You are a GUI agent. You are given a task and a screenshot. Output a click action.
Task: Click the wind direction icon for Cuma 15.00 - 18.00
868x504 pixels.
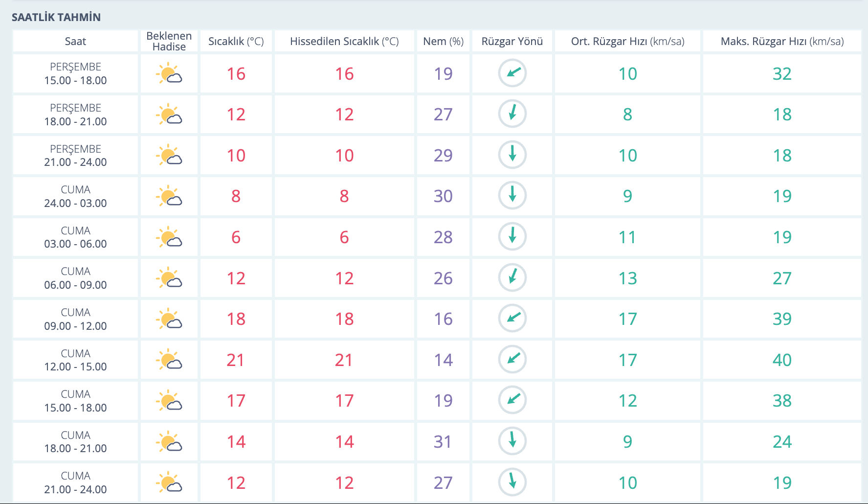512,400
